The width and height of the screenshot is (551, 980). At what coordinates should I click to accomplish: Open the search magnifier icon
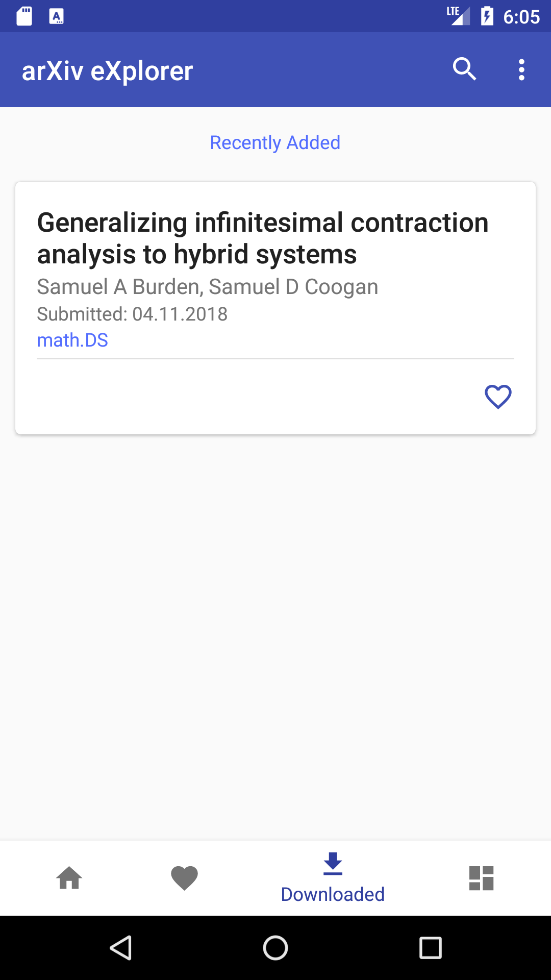pyautogui.click(x=464, y=69)
